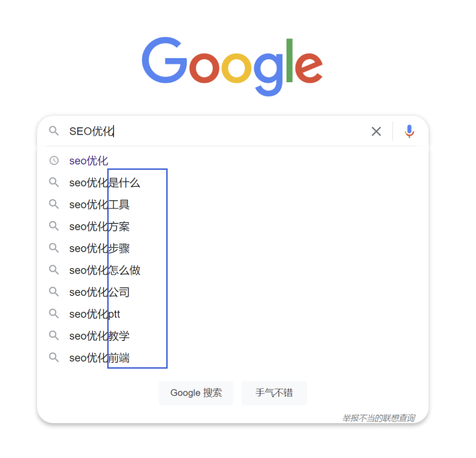Click the clock history icon beside seo优化
476x458 pixels.
click(54, 161)
